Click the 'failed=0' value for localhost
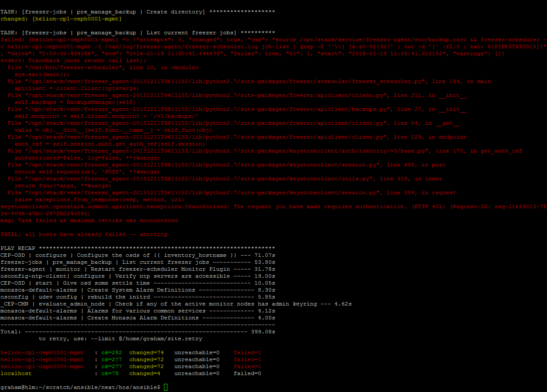The image size is (547, 392). pos(247,373)
